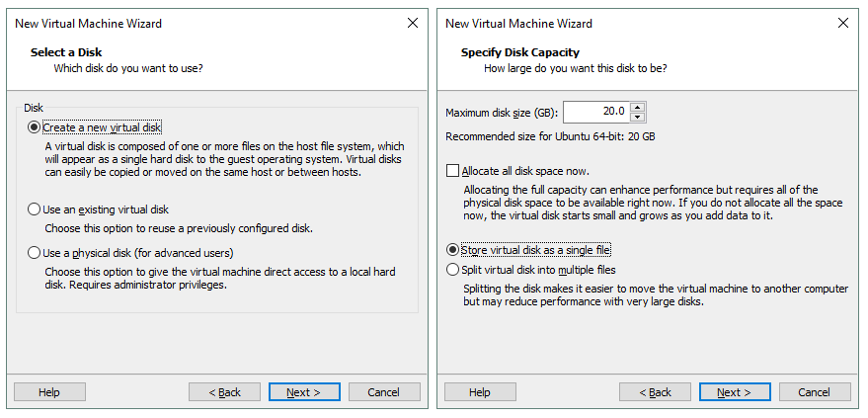Select Store virtual disk as single file
Screen dimensions: 868x418
click(x=453, y=250)
